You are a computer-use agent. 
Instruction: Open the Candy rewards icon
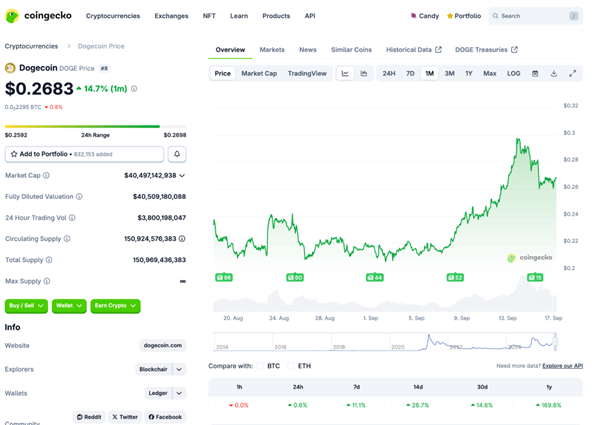pos(413,16)
